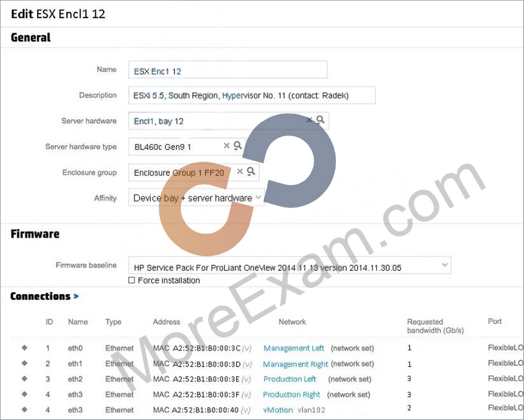The image size is (524, 420).
Task: Clear the Enclosure group X icon
Action: click(239, 171)
